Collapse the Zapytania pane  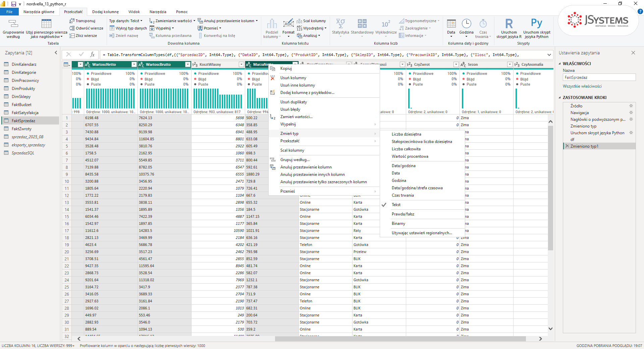point(56,53)
